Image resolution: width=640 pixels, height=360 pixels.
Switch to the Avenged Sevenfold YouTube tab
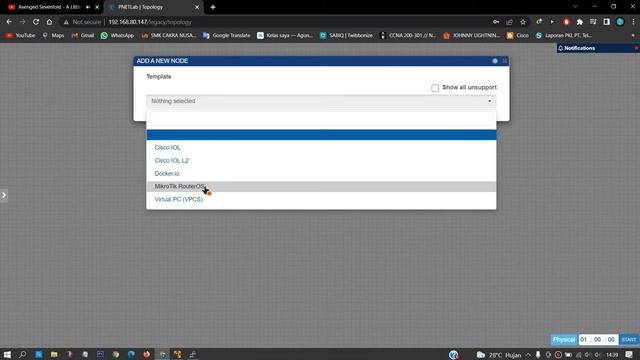click(x=49, y=7)
